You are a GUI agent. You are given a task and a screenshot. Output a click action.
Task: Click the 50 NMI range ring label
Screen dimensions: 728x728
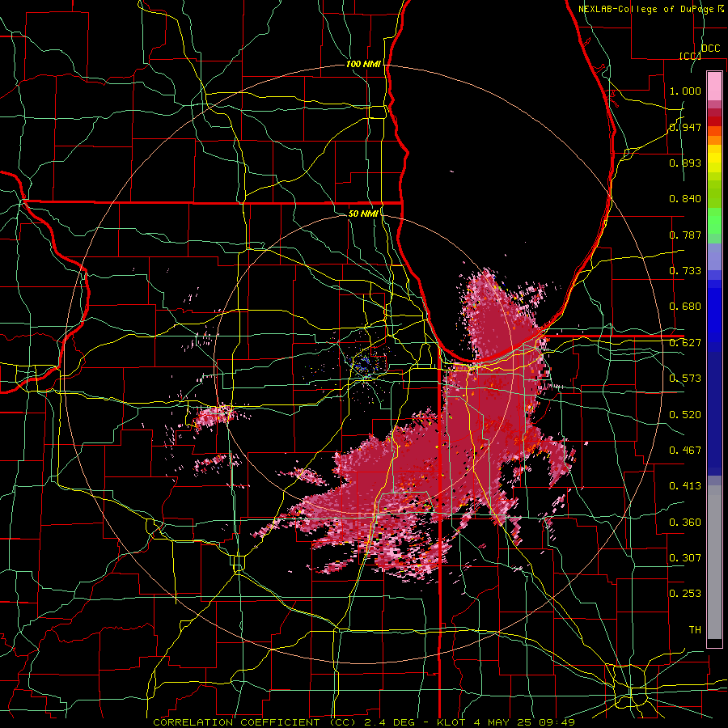(363, 214)
